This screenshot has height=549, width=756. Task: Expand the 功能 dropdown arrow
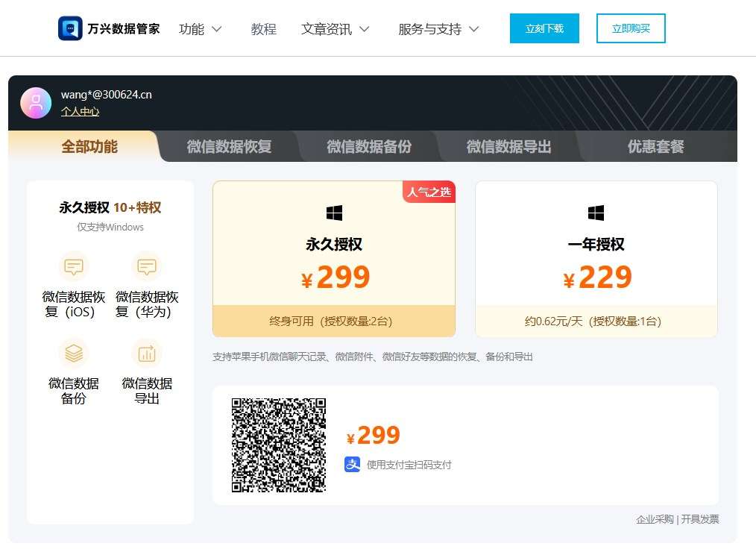point(216,29)
